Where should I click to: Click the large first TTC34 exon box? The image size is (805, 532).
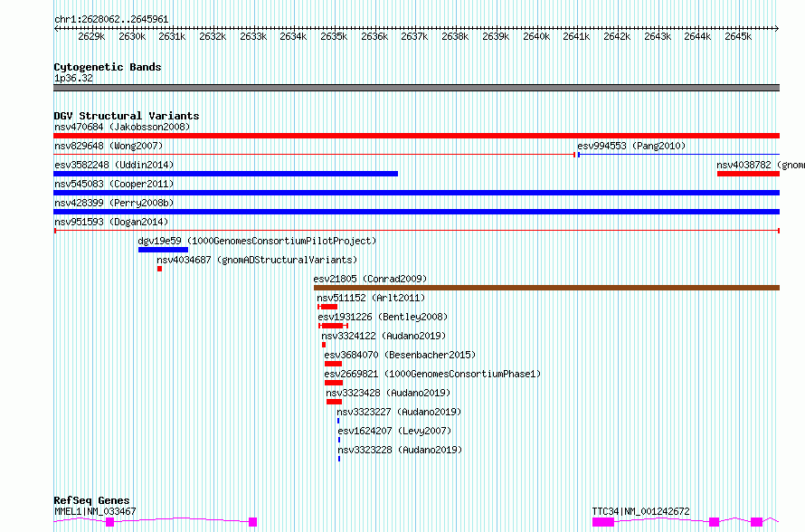(603, 522)
